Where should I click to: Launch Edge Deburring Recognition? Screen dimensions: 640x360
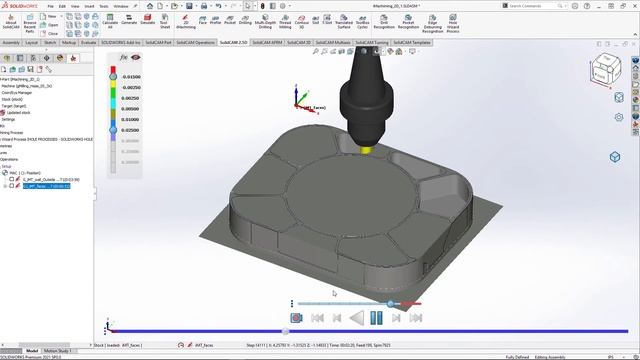pos(432,23)
